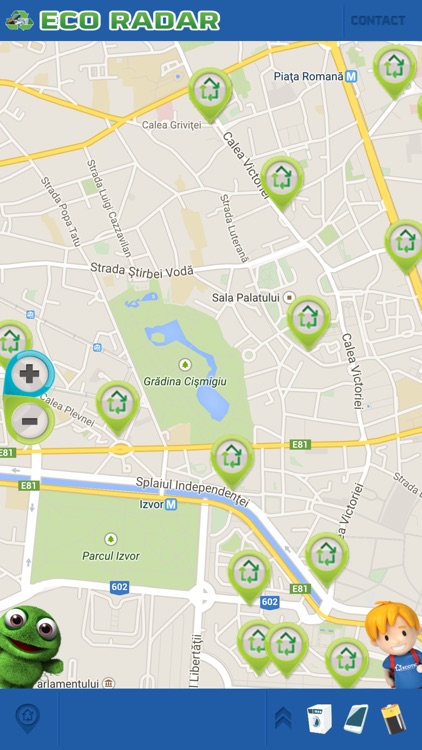The width and height of the screenshot is (422, 750).
Task: Select the battery recycling filter
Action: click(393, 719)
